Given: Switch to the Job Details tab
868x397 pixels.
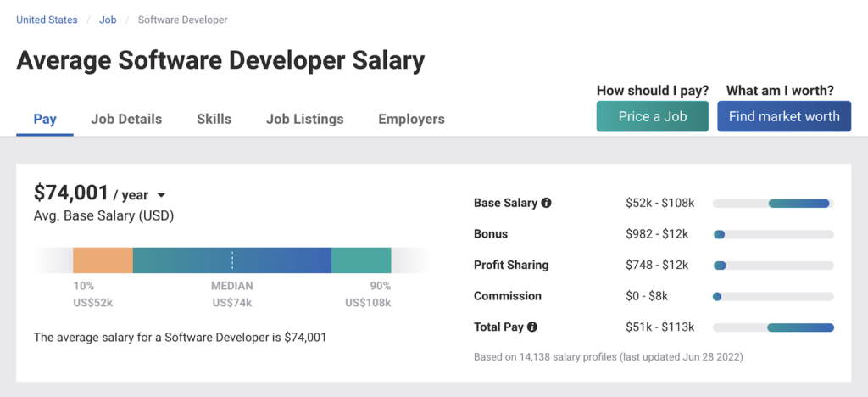Looking at the screenshot, I should 126,119.
